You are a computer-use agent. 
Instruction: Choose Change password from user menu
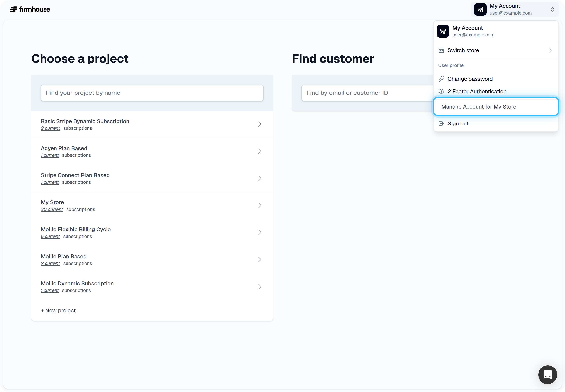click(x=496, y=79)
